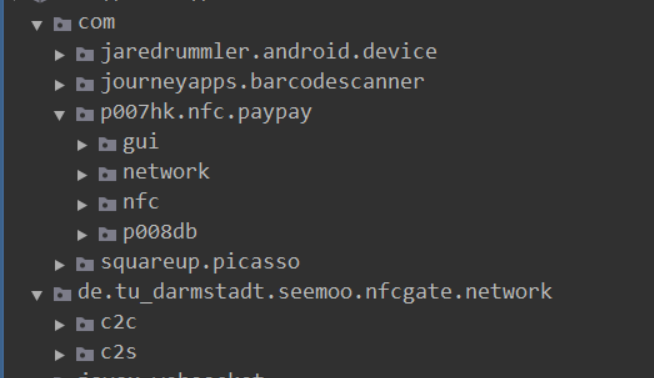Click the p007hk.nfc.paypay folder icon
The height and width of the screenshot is (378, 654).
(x=85, y=114)
